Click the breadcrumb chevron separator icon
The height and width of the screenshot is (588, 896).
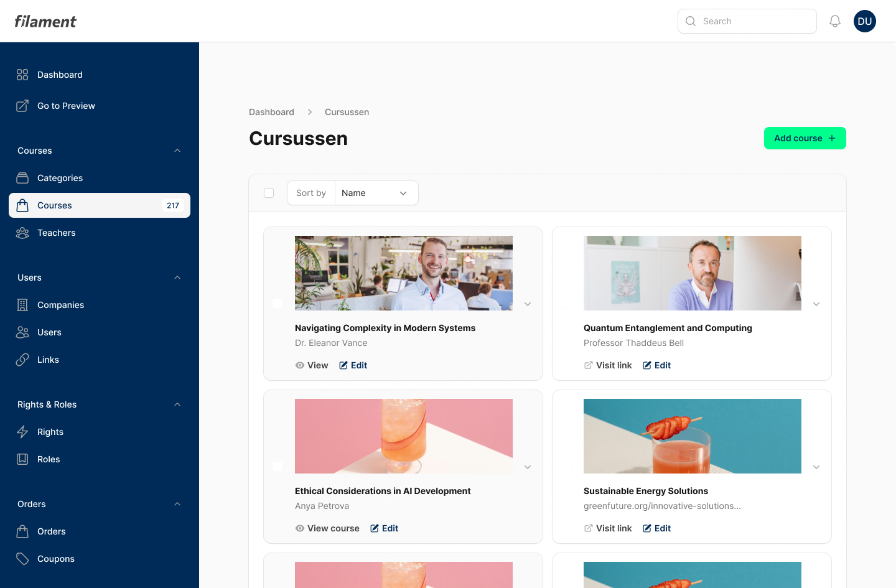tap(310, 112)
